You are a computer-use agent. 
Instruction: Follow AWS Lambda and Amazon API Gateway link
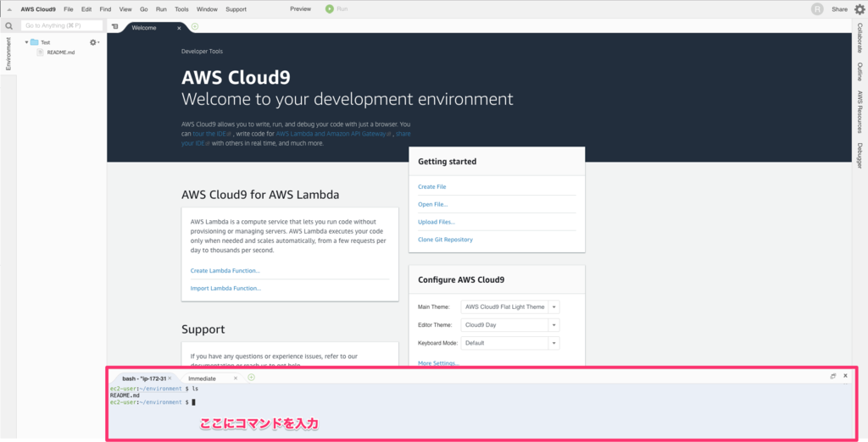coord(334,134)
